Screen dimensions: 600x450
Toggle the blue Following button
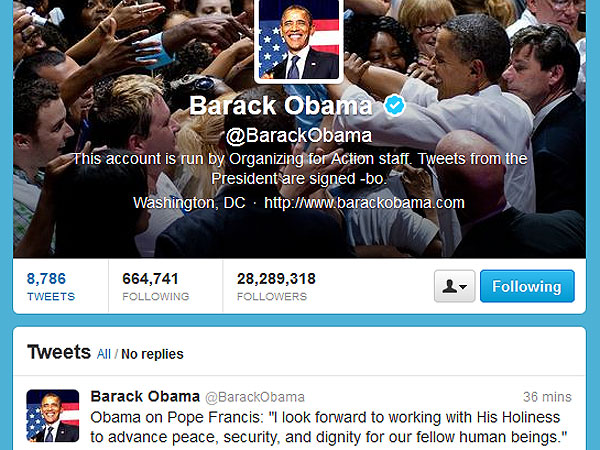(x=527, y=286)
